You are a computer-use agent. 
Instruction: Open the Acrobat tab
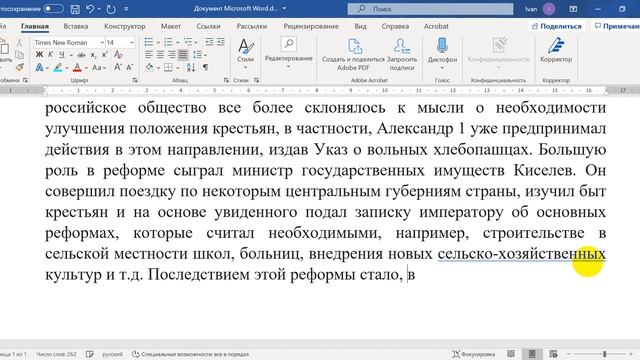[x=436, y=26]
